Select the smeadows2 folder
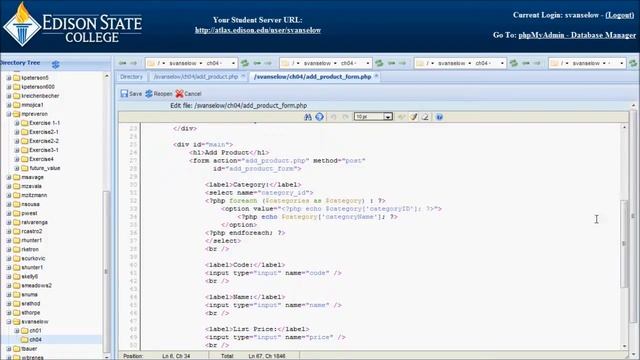Screen dimensions: 640x360 36,285
